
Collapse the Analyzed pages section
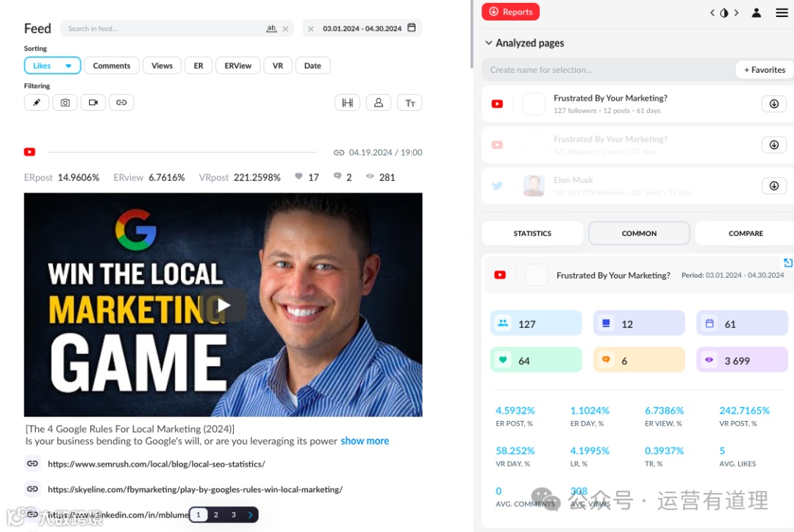(x=489, y=43)
